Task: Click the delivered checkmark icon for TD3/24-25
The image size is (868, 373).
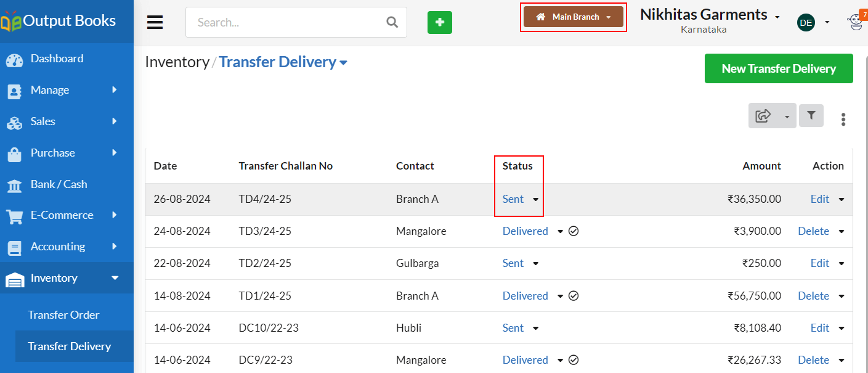Action: click(x=574, y=231)
